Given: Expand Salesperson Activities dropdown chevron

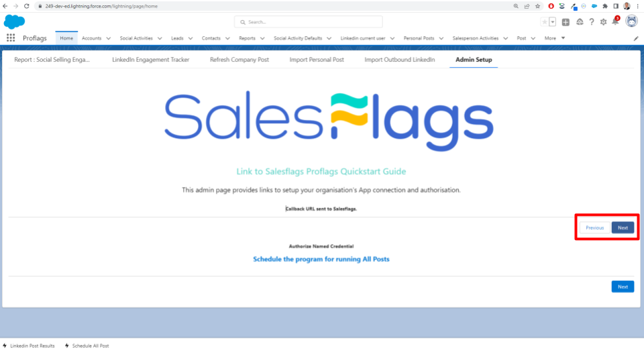Looking at the screenshot, I should click(x=506, y=38).
